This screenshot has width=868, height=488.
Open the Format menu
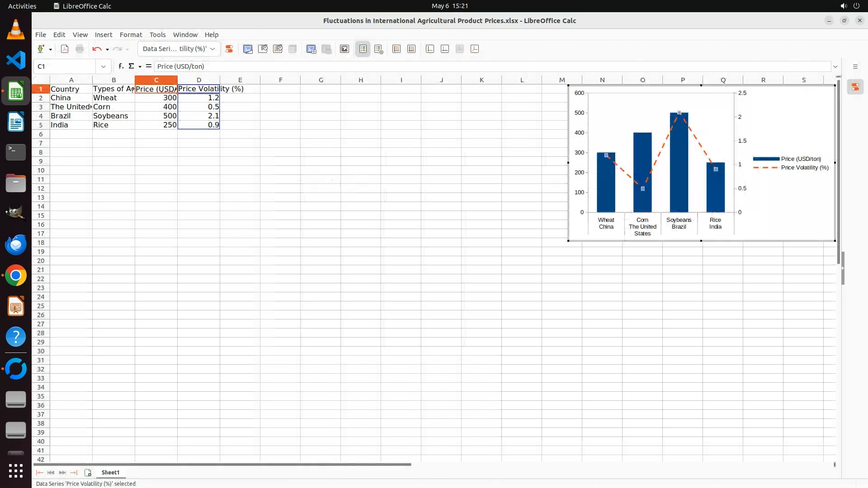pos(131,35)
